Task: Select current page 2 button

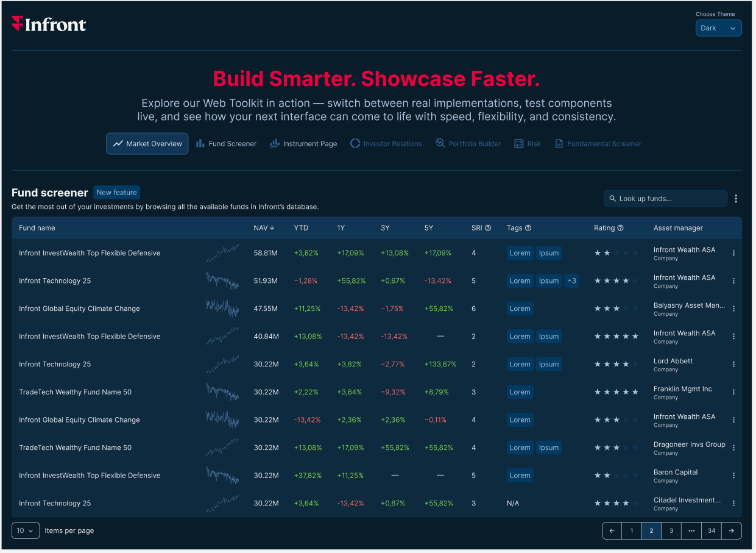Action: coord(651,530)
